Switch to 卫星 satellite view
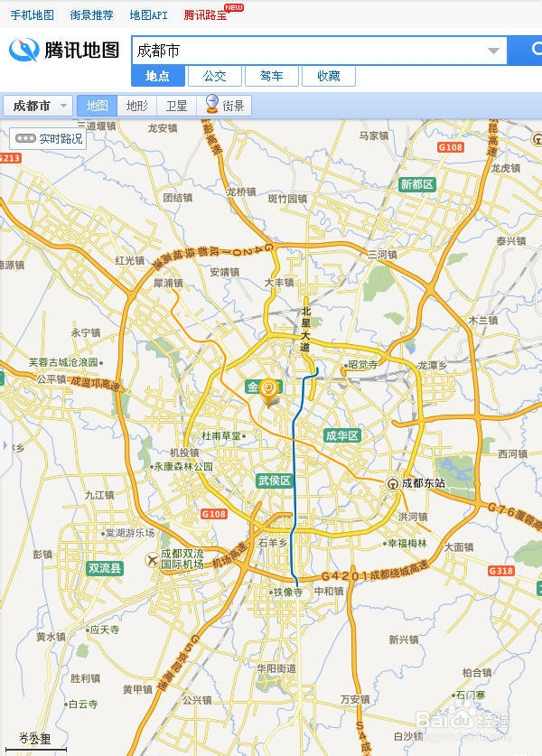This screenshot has height=756, width=542. pyautogui.click(x=176, y=106)
